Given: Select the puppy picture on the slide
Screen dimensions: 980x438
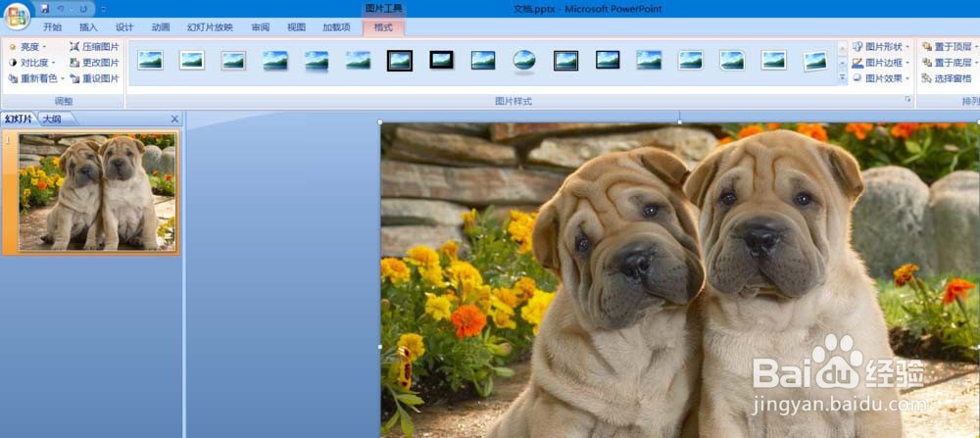Looking at the screenshot, I should coord(680,280).
